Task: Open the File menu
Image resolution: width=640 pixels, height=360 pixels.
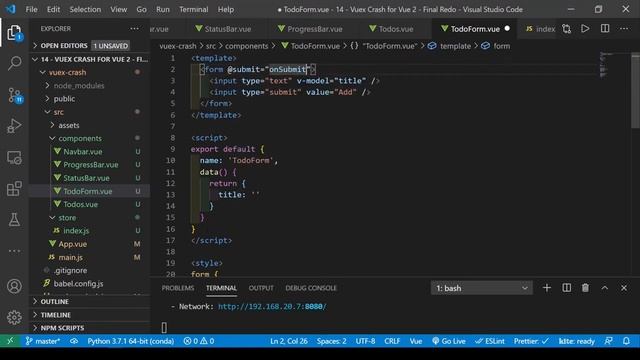Action: pyautogui.click(x=31, y=9)
